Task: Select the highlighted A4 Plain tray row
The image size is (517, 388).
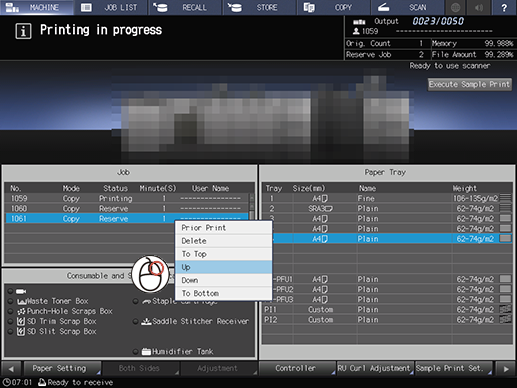Action: [x=392, y=239]
